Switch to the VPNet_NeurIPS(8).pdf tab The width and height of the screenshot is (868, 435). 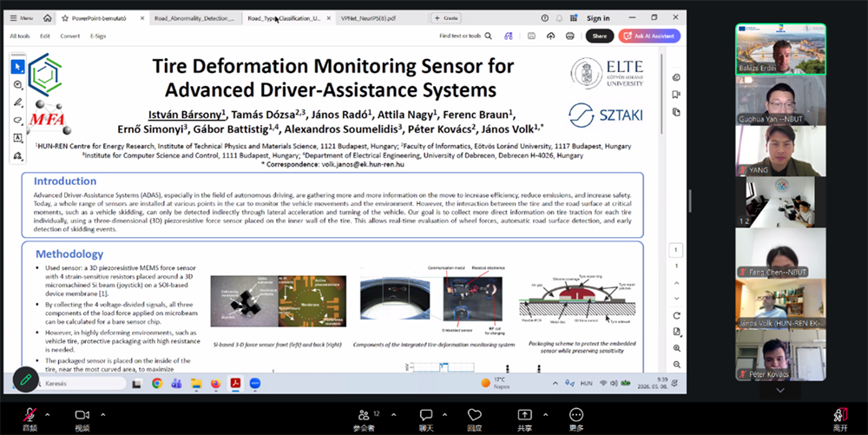coord(369,18)
